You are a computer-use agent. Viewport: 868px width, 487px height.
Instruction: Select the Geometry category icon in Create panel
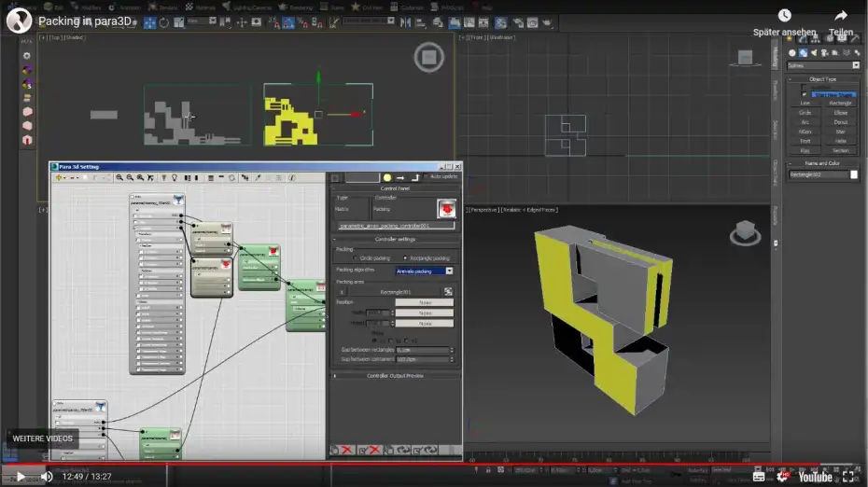[x=792, y=53]
